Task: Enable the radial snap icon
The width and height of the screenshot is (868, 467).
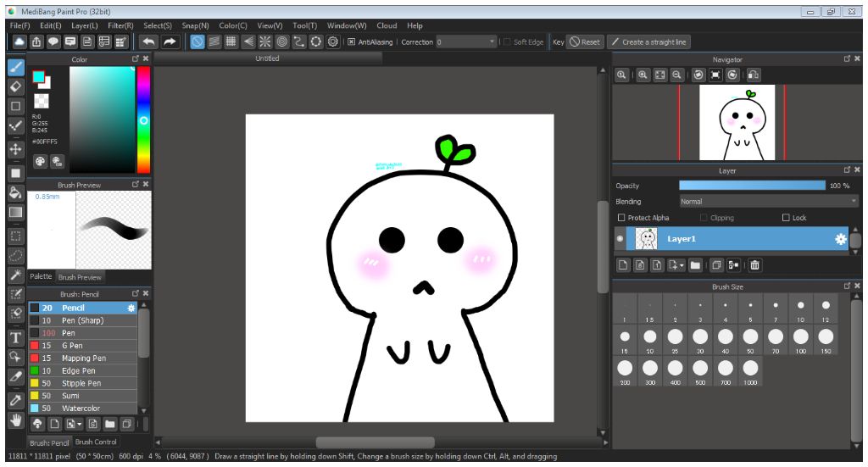Action: point(265,42)
